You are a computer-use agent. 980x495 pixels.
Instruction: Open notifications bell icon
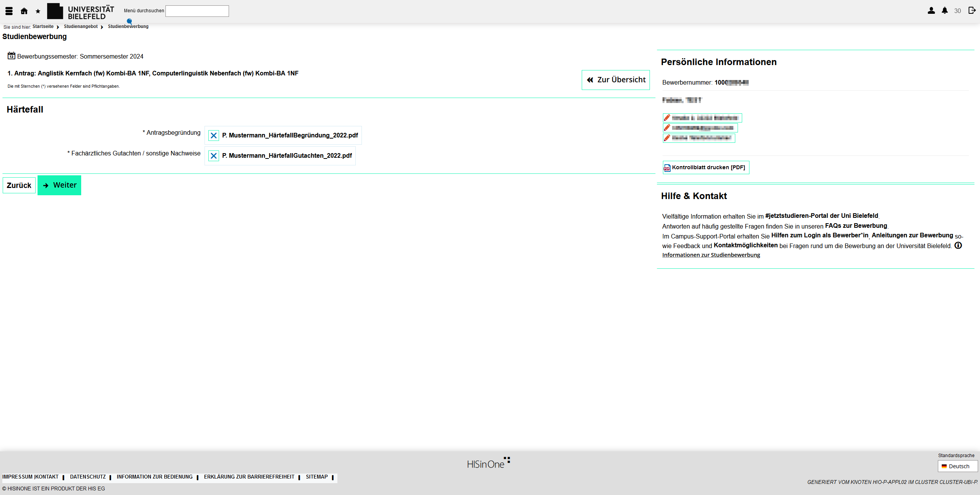click(x=945, y=11)
